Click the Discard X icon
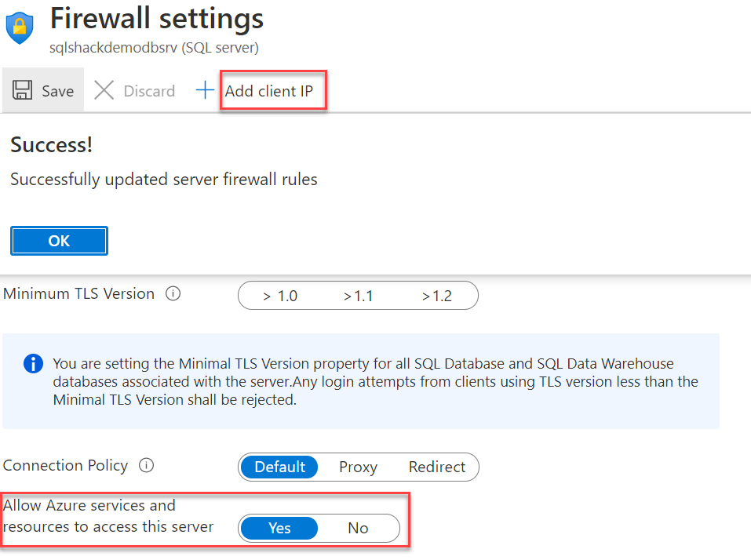The image size is (751, 560). point(104,90)
